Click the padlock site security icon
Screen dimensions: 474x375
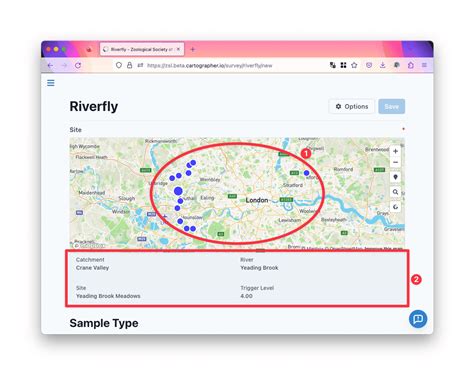(x=130, y=65)
